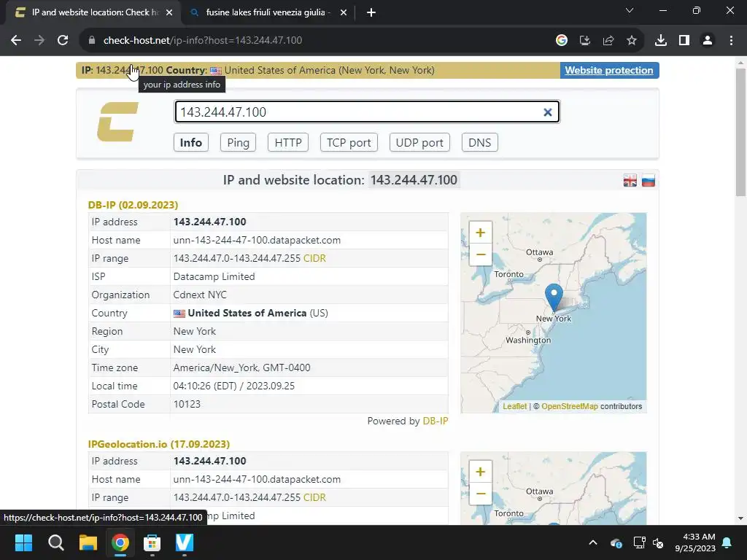Zoom out on the DB-IP map
Image resolution: width=747 pixels, height=560 pixels.
pos(480,254)
